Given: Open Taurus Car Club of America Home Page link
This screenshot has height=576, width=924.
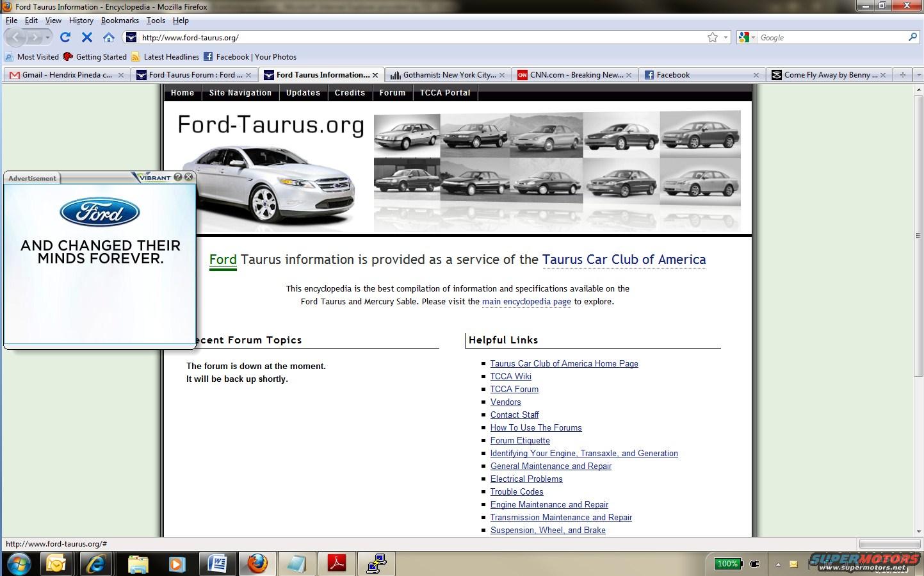Looking at the screenshot, I should [564, 363].
